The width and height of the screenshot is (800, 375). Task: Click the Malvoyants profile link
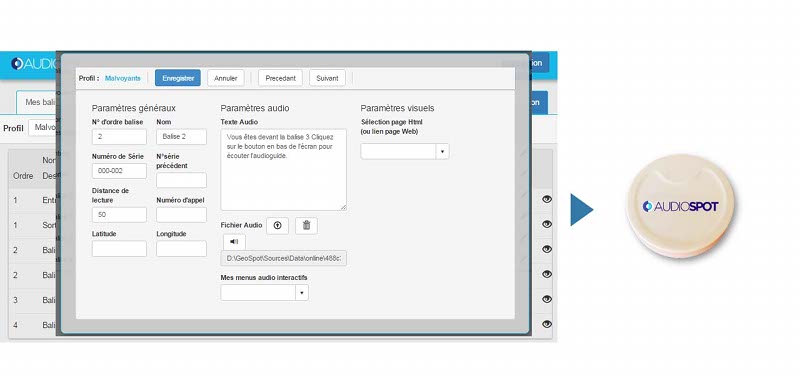coord(122,78)
